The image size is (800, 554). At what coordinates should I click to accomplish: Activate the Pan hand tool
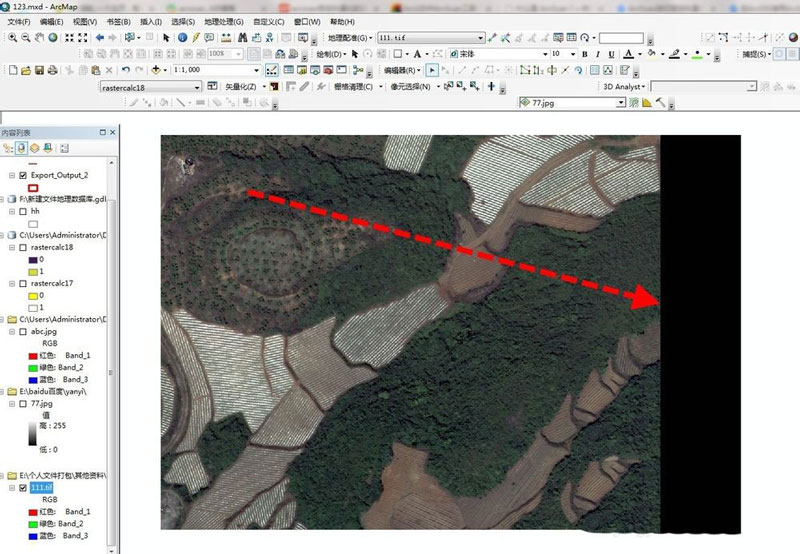click(39, 38)
